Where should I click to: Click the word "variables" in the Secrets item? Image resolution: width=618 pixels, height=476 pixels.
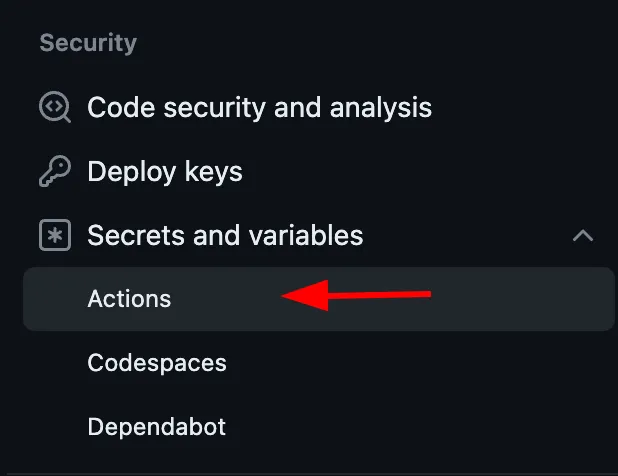(306, 236)
